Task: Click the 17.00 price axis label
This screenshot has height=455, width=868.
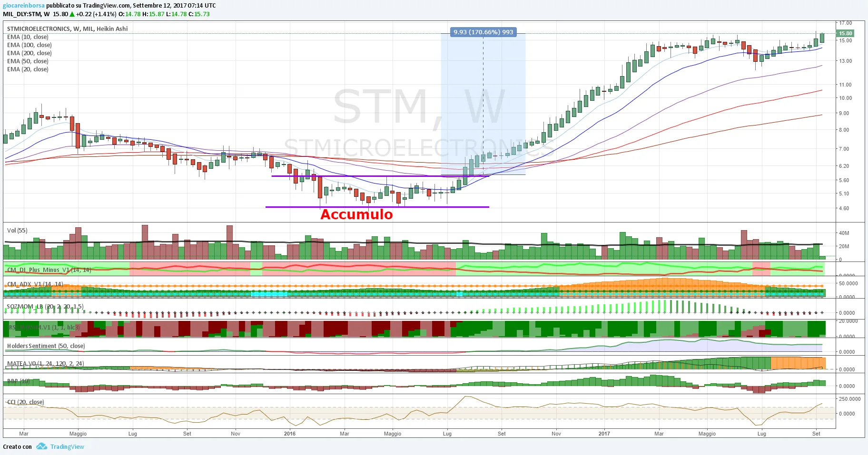Action: click(846, 23)
